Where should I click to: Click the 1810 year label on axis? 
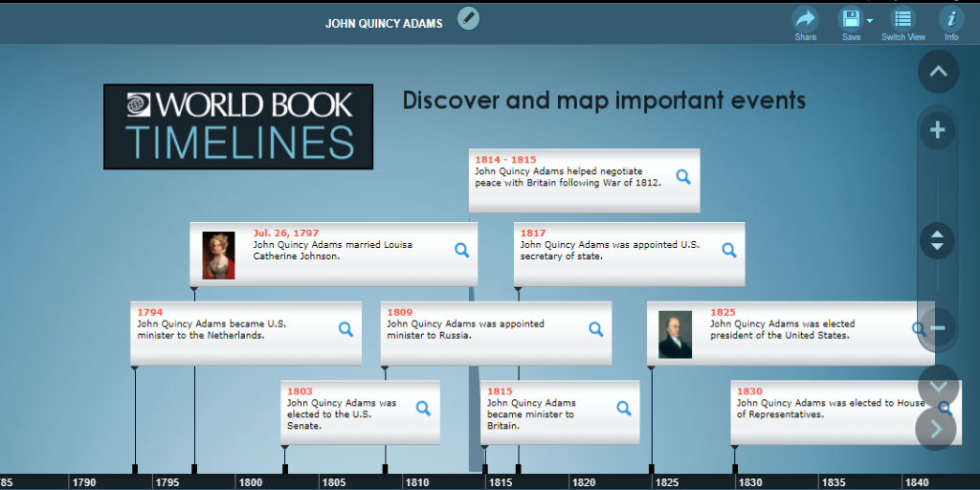[x=417, y=482]
